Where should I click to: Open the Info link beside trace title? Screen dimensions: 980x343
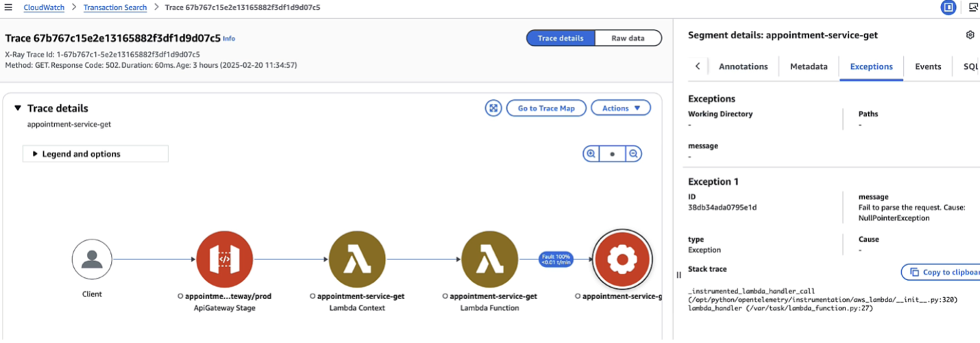tap(229, 39)
